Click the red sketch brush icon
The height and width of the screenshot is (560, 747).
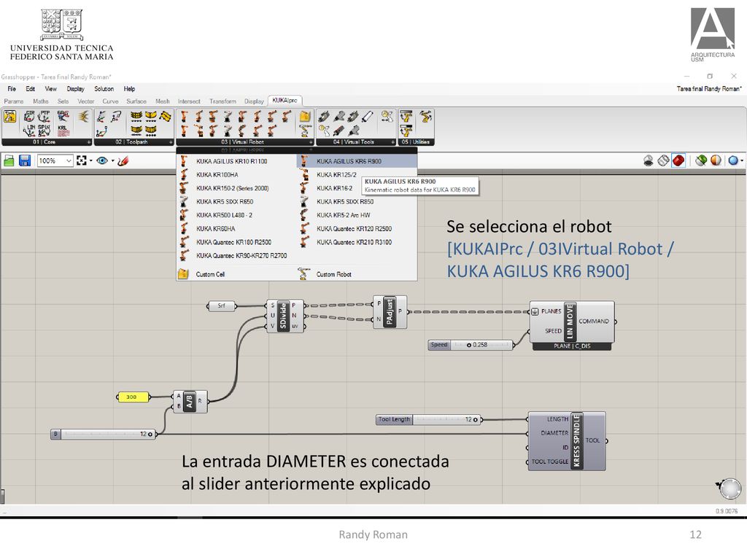point(123,161)
